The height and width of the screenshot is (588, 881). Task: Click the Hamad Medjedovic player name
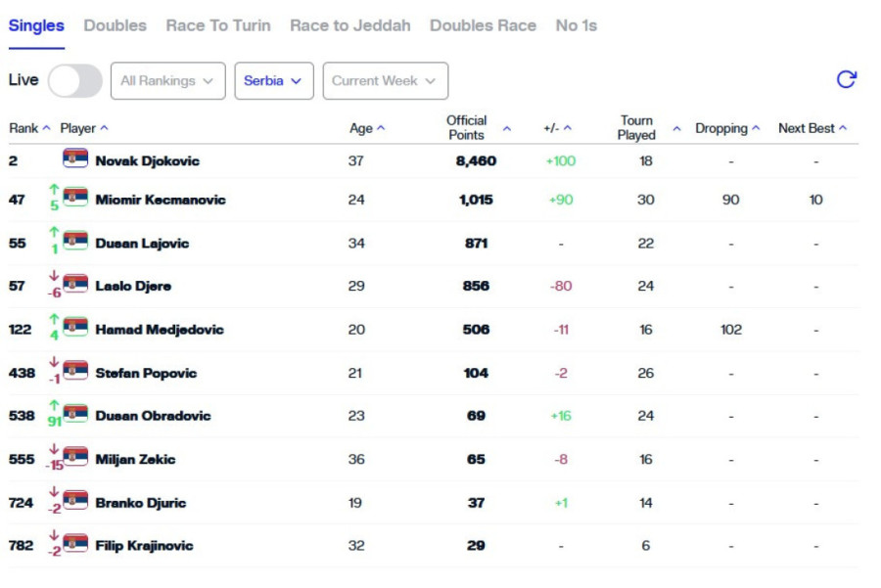click(159, 330)
